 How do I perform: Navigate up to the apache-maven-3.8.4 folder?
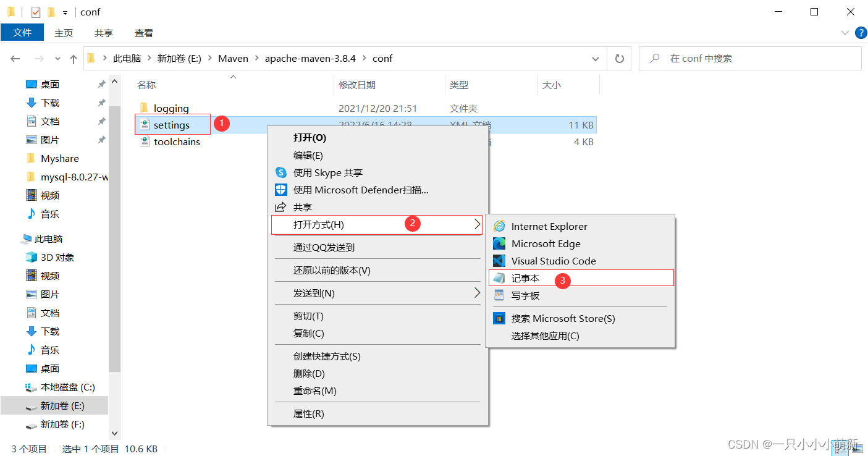point(73,58)
